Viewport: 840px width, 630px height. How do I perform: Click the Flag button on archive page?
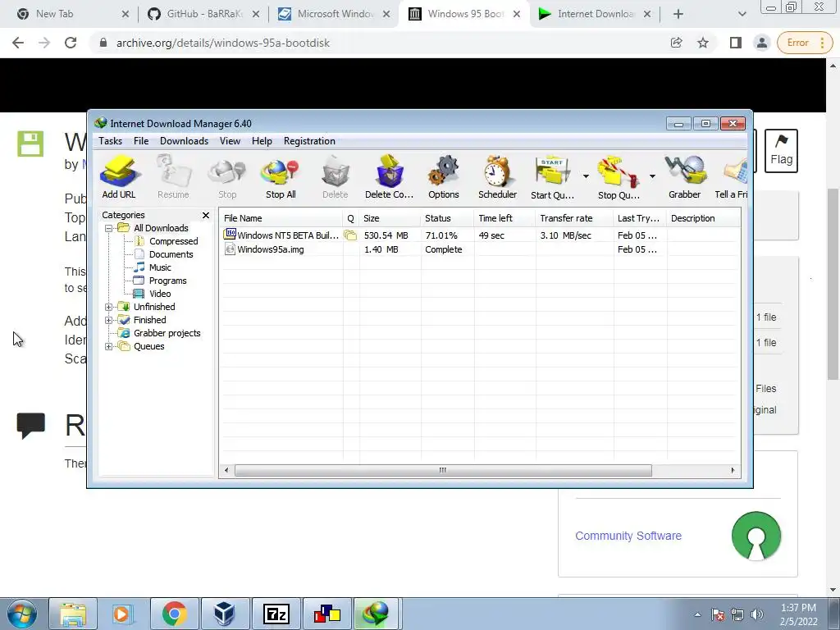(781, 151)
